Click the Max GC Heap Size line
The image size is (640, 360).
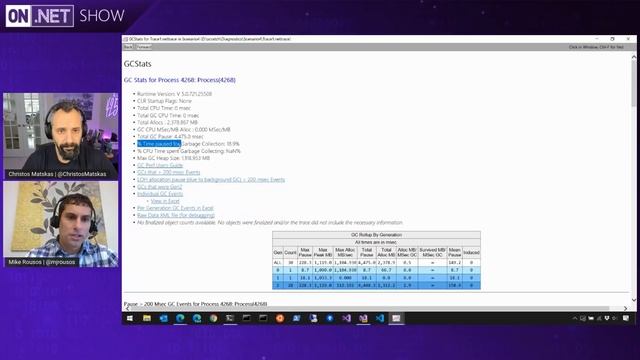coord(173,158)
